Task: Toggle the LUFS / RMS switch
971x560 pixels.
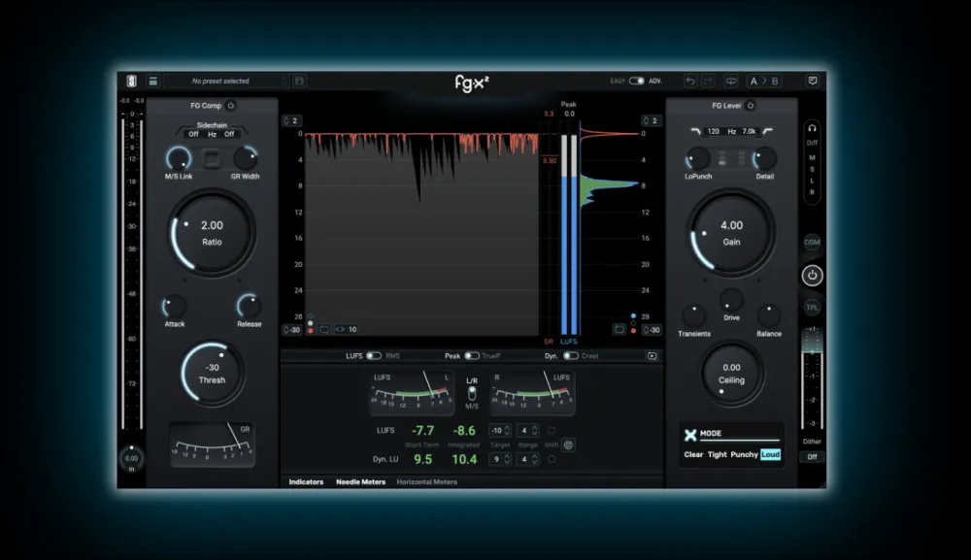Action: (374, 356)
